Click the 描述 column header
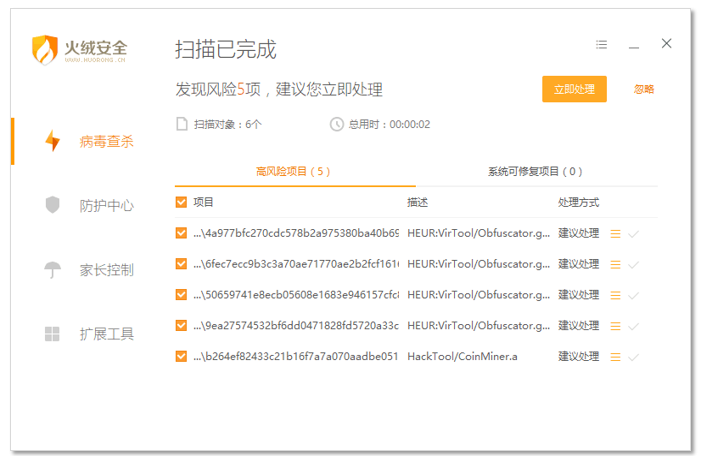The width and height of the screenshot is (703, 456). 417,203
